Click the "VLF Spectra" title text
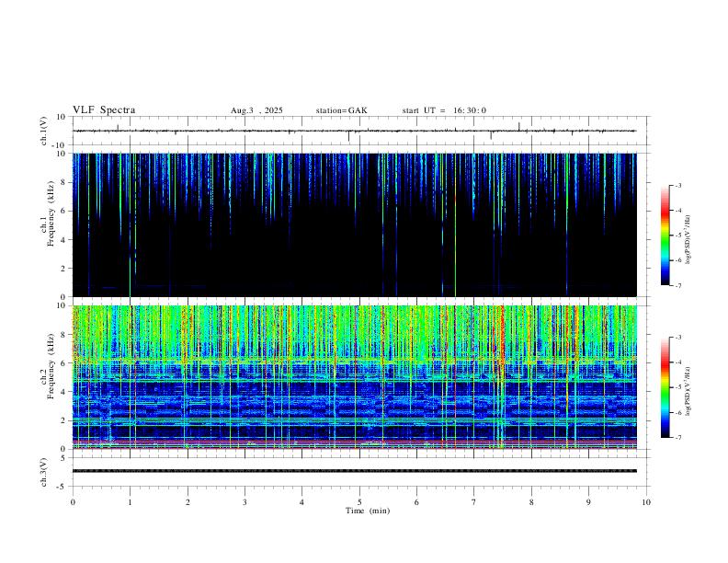728x563 pixels. [x=104, y=110]
